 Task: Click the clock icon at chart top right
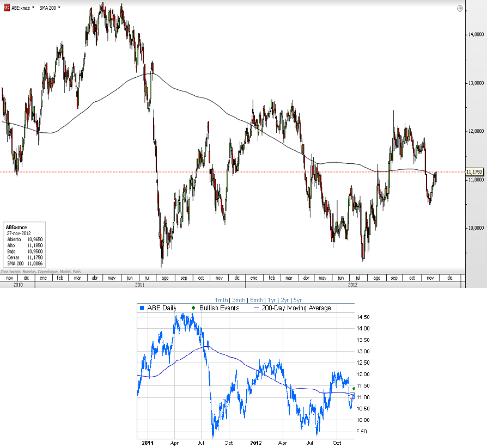[x=460, y=8]
